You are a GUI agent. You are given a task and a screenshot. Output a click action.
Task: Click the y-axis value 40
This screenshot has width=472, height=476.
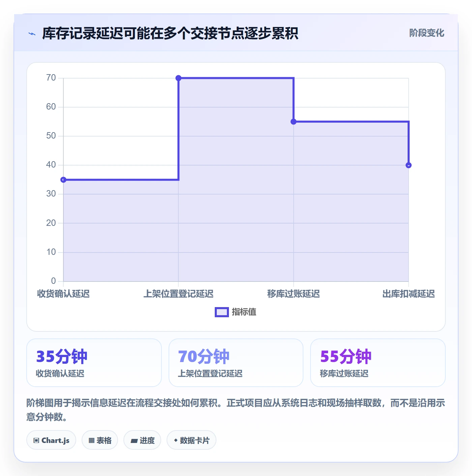(x=51, y=165)
